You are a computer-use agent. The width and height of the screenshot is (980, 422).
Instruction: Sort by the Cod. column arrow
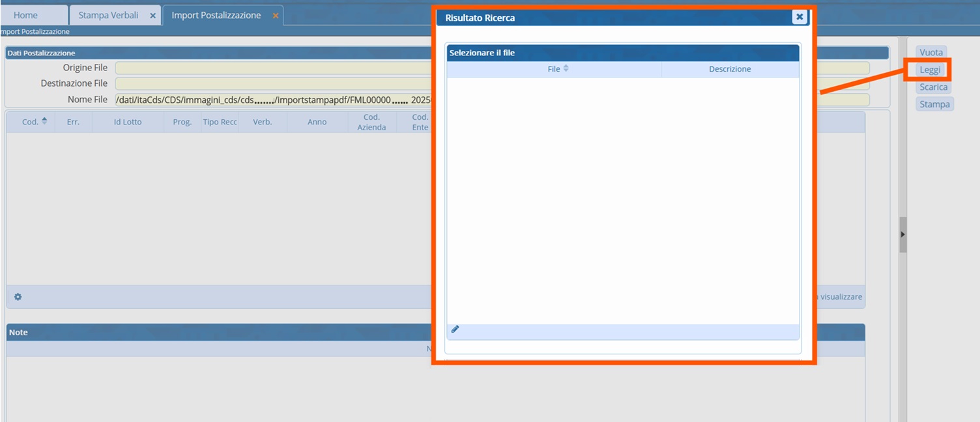coord(44,121)
